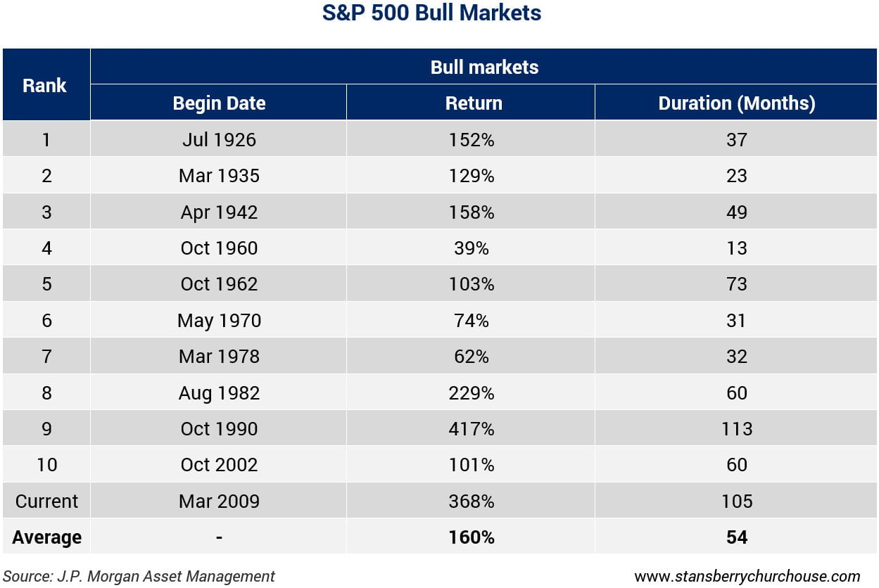Click the Aug 1982 begin date cell
The width and height of the screenshot is (879, 588).
click(x=219, y=392)
